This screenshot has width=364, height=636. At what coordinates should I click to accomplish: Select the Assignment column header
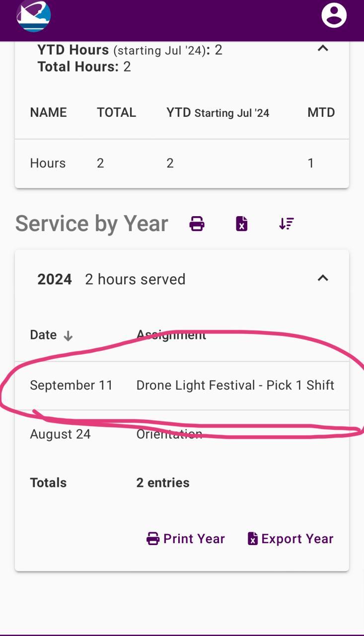tap(171, 335)
